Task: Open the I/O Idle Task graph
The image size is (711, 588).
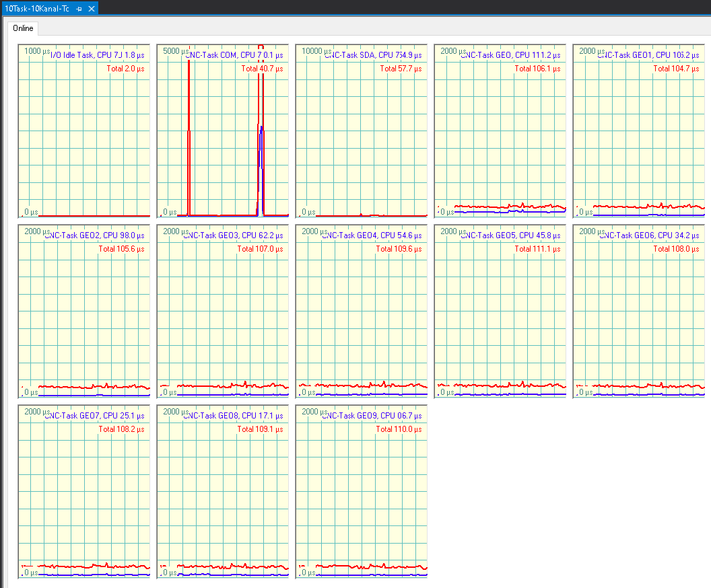Action: (84, 131)
